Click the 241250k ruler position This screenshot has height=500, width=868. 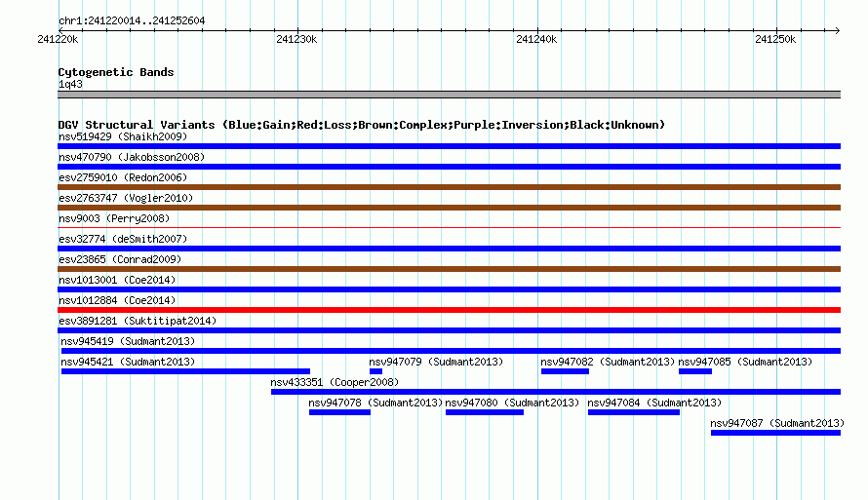pos(775,39)
